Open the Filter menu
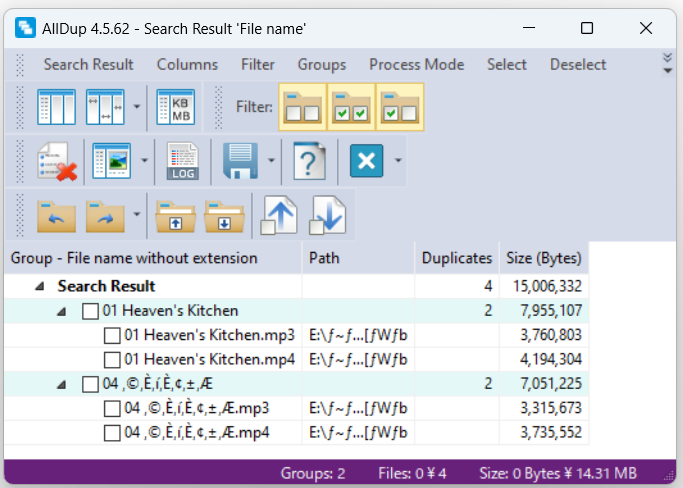Image resolution: width=683 pixels, height=488 pixels. [x=258, y=64]
